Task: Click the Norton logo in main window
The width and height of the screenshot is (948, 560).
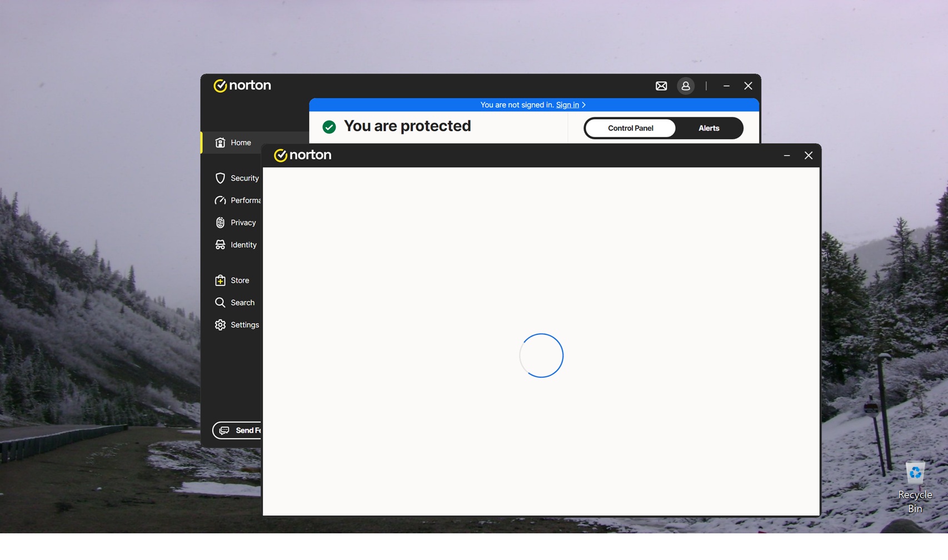Action: pyautogui.click(x=242, y=86)
